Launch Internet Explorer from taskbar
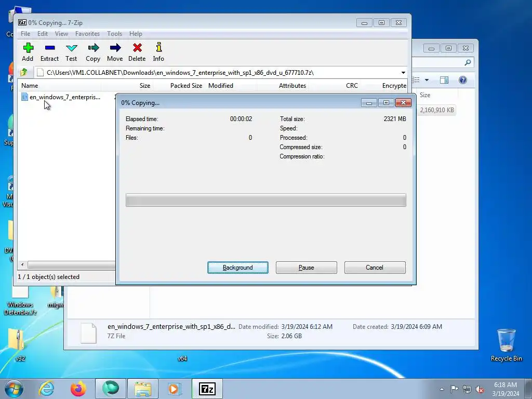Screen dimensions: 532x399 (x=46, y=389)
